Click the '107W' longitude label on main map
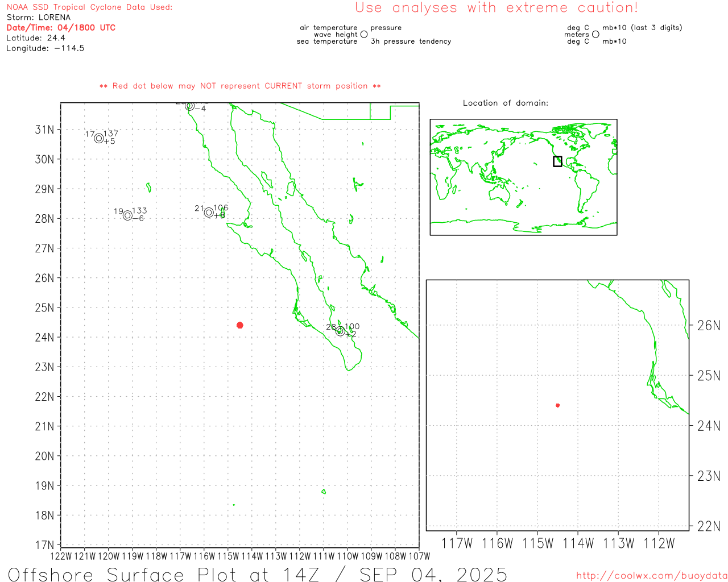 coord(420,556)
